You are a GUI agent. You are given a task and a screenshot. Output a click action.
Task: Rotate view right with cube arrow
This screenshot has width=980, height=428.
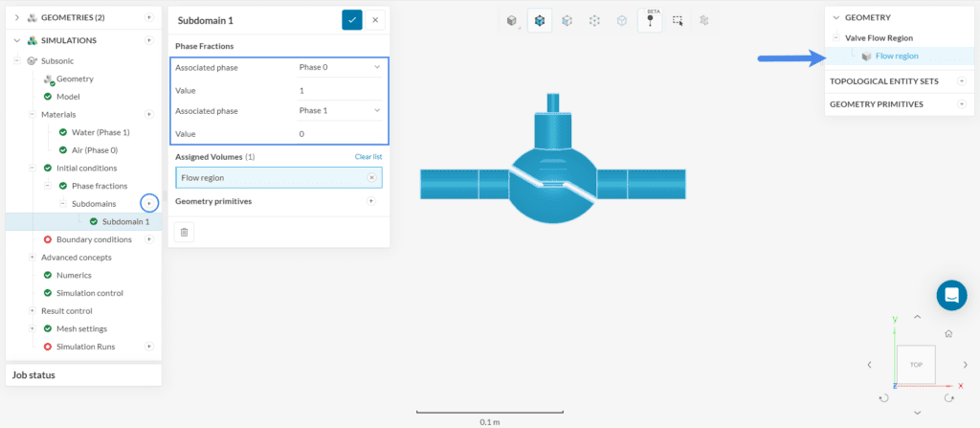(x=965, y=365)
